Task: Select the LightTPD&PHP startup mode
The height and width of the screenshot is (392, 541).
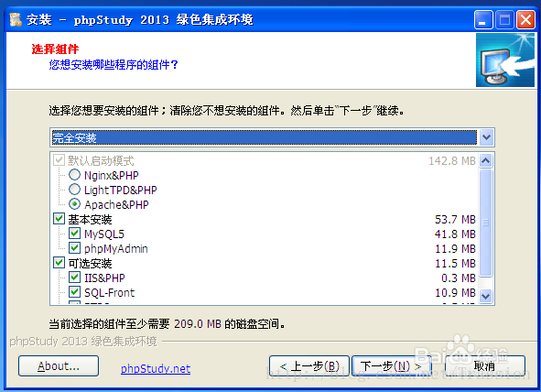Action: click(x=74, y=190)
